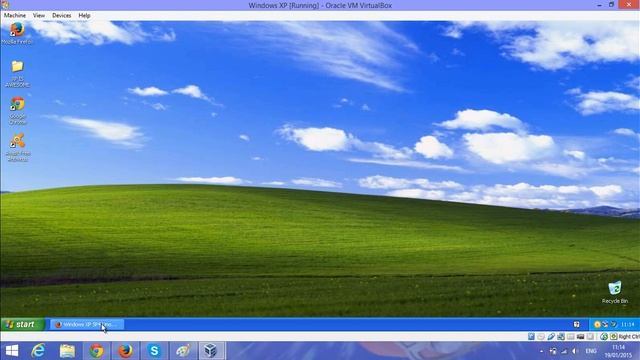Close the VirtualBox window

(629, 4)
